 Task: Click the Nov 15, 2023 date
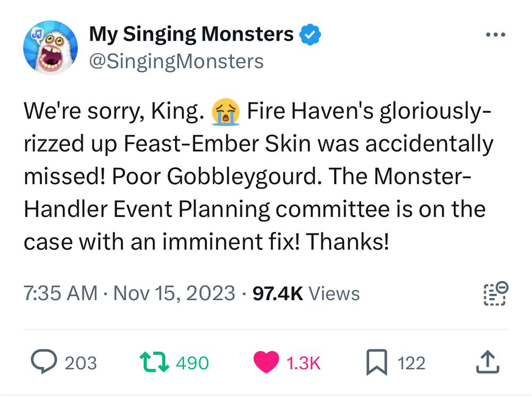click(x=173, y=293)
